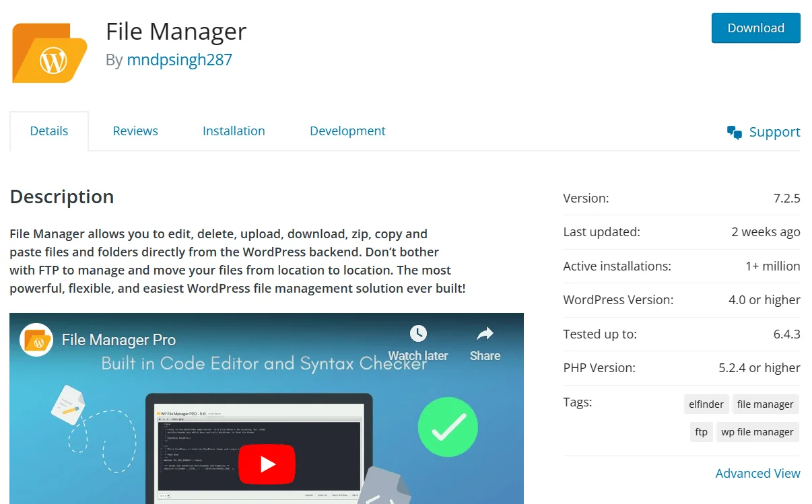Viewport: 812px width, 504px height.
Task: Click the '5.2.4 or higher' PHP version value
Action: click(x=759, y=368)
